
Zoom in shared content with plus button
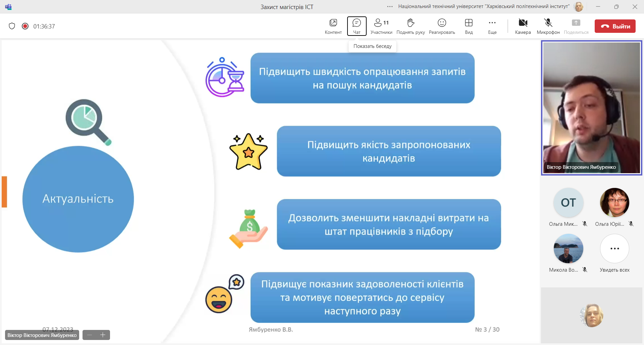pos(103,335)
